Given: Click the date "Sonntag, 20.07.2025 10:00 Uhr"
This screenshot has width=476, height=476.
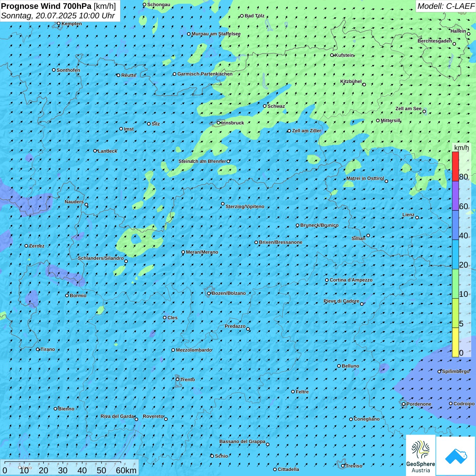Looking at the screenshot, I should pyautogui.click(x=58, y=16).
